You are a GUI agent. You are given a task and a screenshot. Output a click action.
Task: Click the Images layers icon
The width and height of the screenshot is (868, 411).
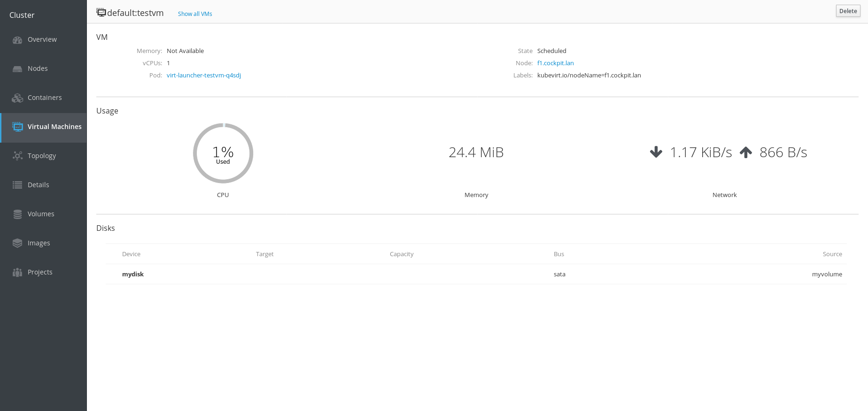pos(17,244)
